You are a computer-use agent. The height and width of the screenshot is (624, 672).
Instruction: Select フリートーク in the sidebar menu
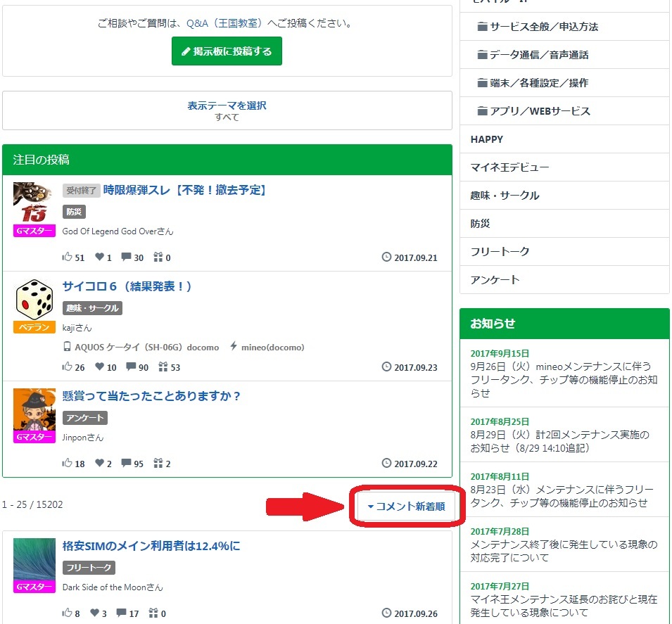(500, 252)
